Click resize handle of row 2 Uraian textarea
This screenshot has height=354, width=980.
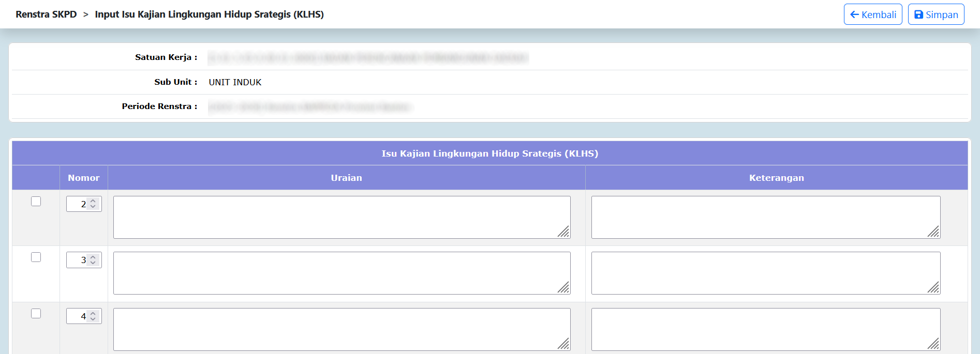point(564,233)
